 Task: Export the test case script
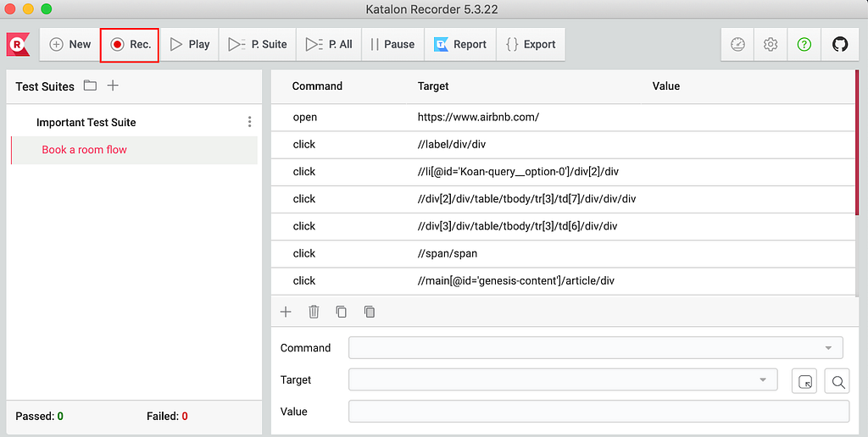(531, 44)
